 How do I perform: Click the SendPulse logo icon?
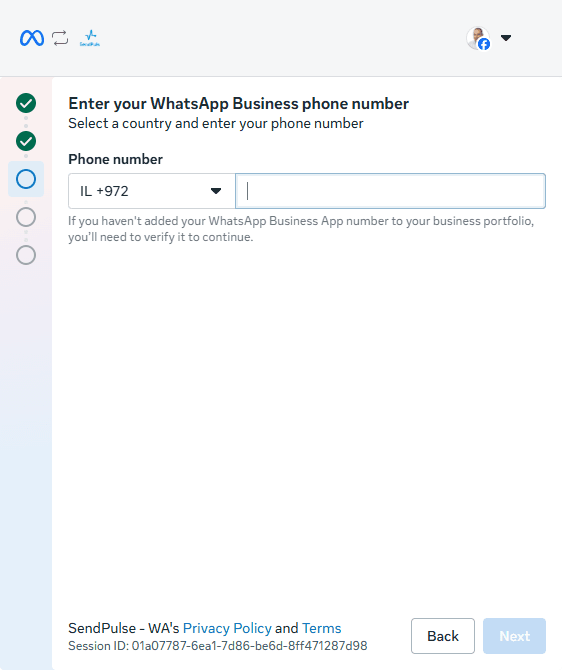tap(90, 38)
